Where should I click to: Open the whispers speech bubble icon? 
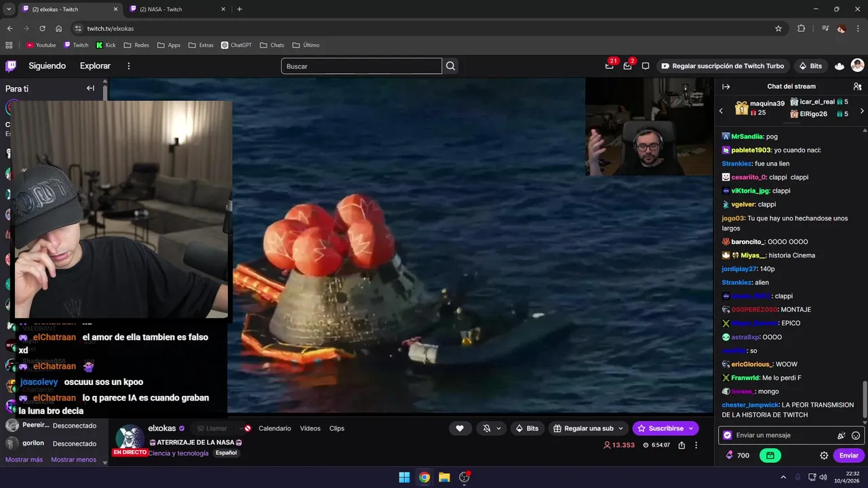coord(646,66)
